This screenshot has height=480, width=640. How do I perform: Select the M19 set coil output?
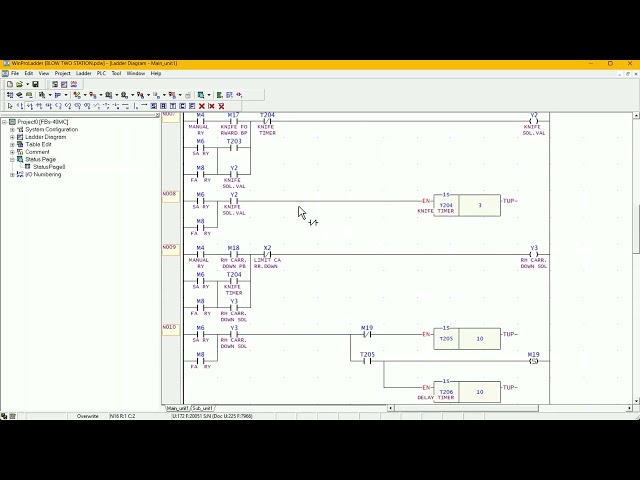coord(533,361)
